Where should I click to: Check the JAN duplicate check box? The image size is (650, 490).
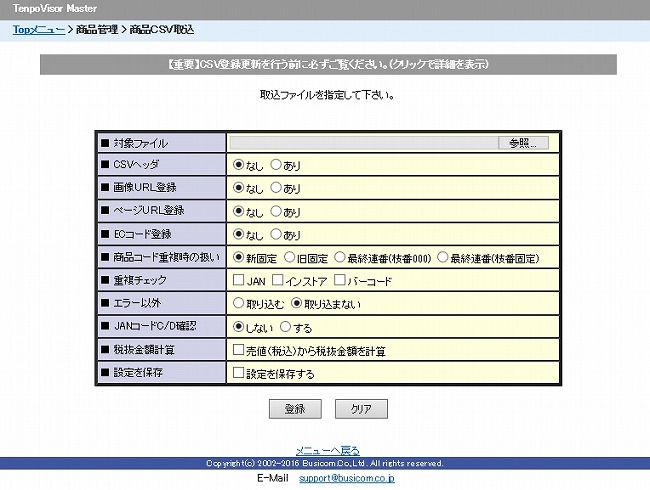238,280
